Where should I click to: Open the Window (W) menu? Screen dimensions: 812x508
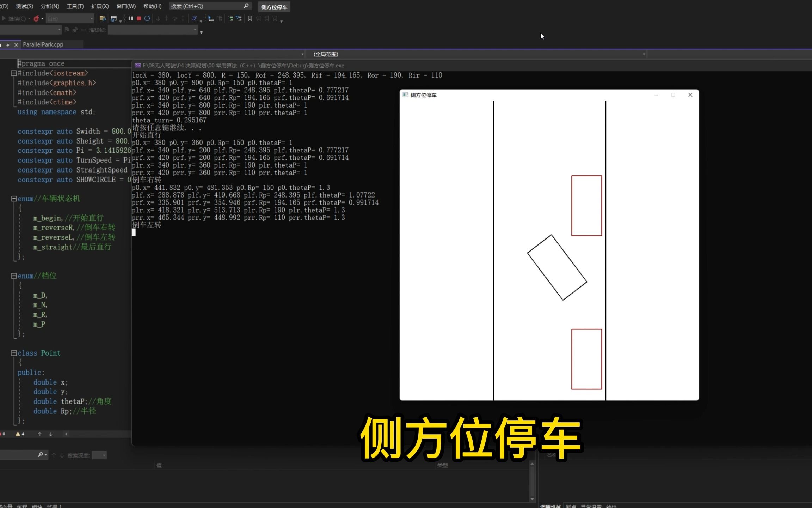click(126, 6)
